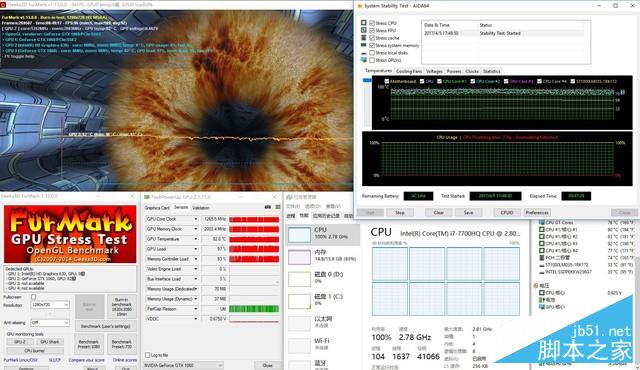Click GPU Temperature red sensor graph
The width and height of the screenshot is (640, 370).
pyautogui.click(x=254, y=239)
